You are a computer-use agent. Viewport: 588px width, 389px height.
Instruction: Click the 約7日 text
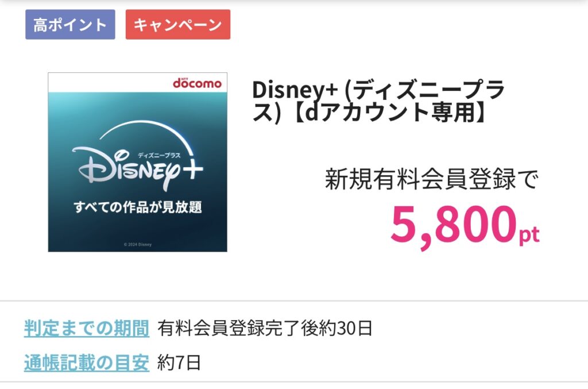coord(179,363)
